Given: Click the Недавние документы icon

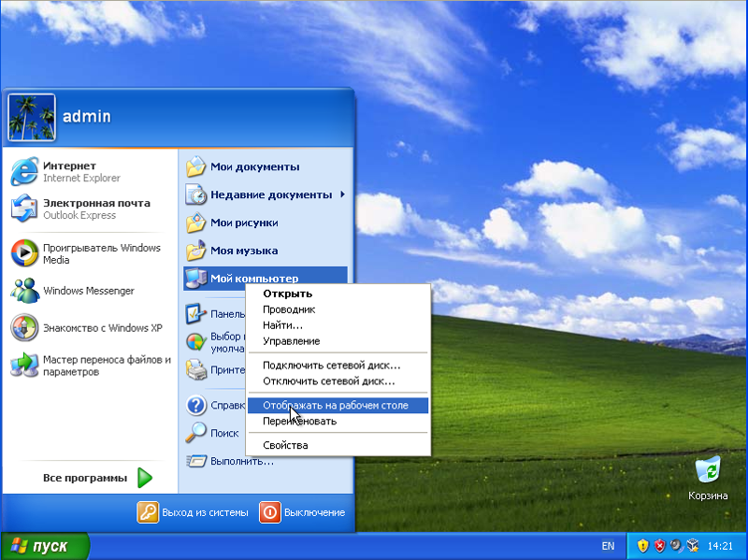Looking at the screenshot, I should point(195,194).
